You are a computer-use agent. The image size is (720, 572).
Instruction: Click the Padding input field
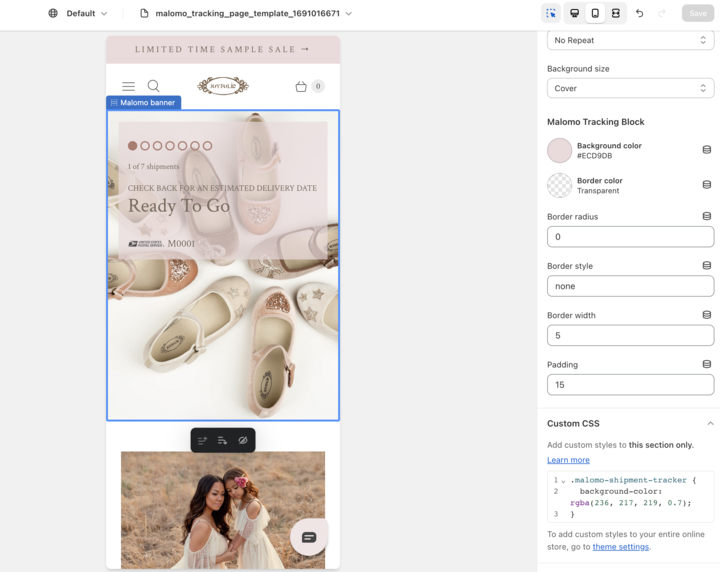pyautogui.click(x=630, y=385)
